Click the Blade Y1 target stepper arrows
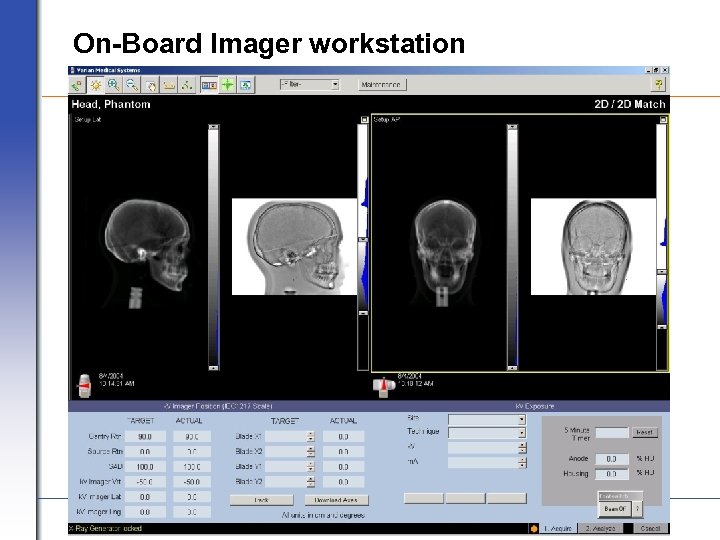 coord(311,467)
